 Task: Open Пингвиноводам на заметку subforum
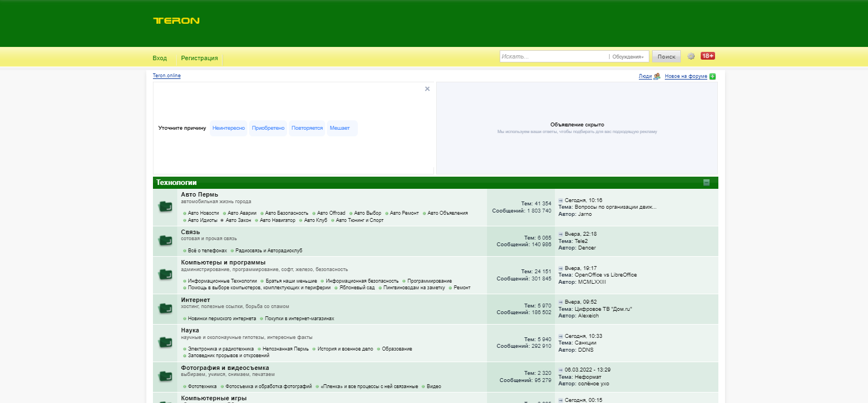[x=414, y=288]
